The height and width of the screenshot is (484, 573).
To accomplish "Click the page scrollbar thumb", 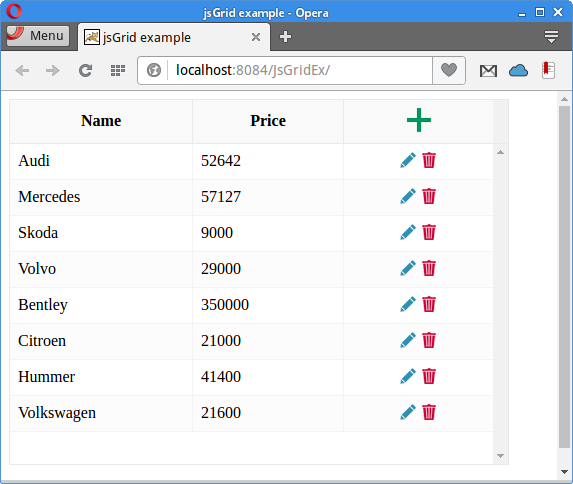I will (x=564, y=277).
